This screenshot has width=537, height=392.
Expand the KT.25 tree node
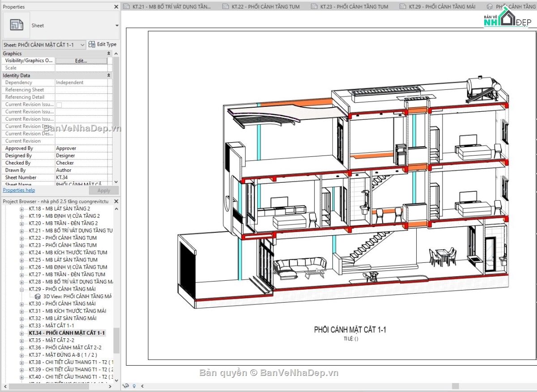coord(21,260)
